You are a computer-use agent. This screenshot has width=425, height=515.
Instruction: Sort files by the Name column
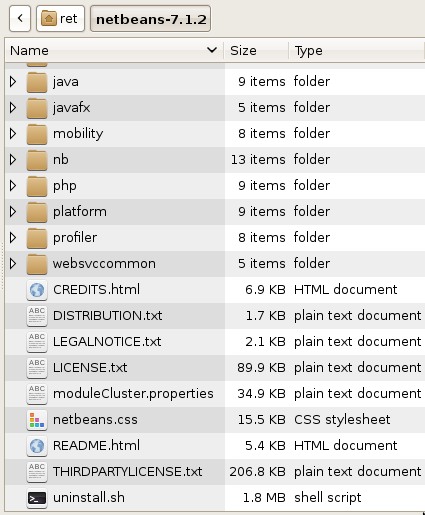[114, 51]
